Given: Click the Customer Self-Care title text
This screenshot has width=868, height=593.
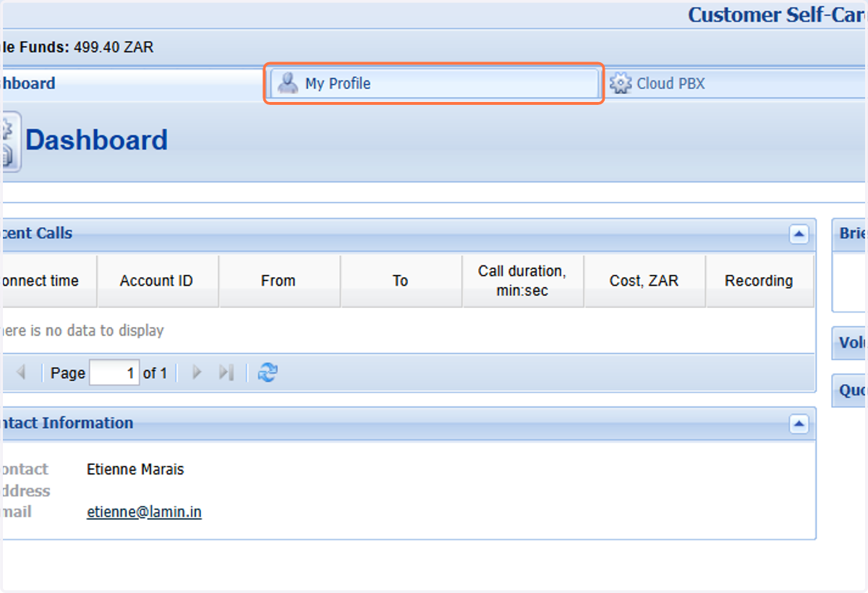Looking at the screenshot, I should click(x=778, y=15).
